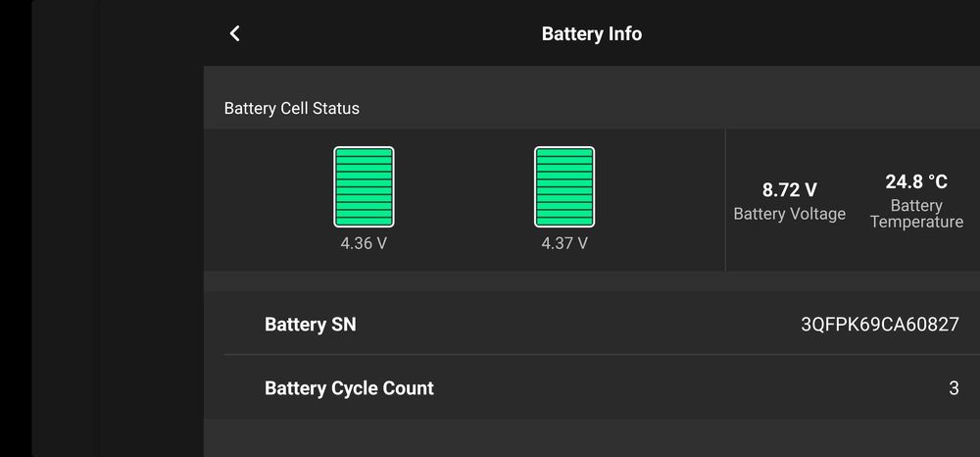This screenshot has height=457, width=980.
Task: Tap the empty header area right of Battery Info
Action: tap(813, 33)
